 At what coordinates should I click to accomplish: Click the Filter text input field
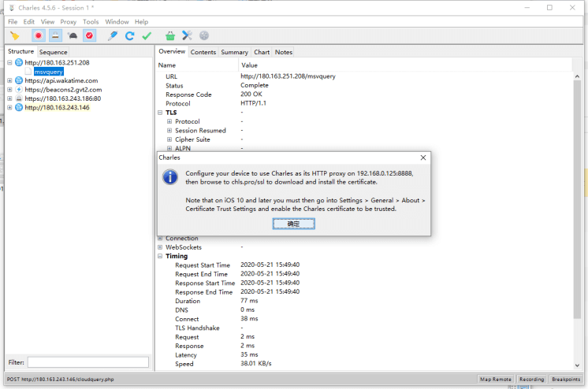[88, 362]
